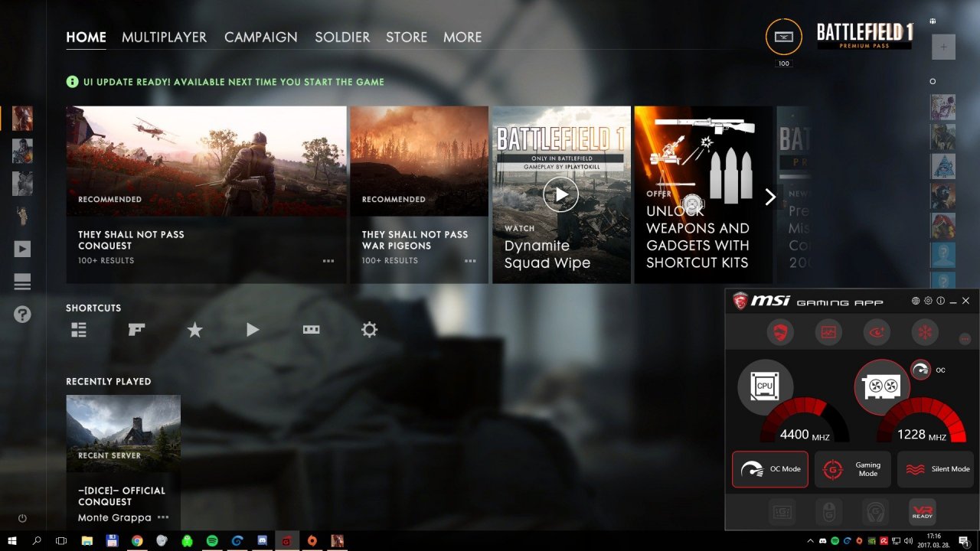The image size is (980, 551).
Task: Open the favorites star shortcut
Action: tap(195, 330)
